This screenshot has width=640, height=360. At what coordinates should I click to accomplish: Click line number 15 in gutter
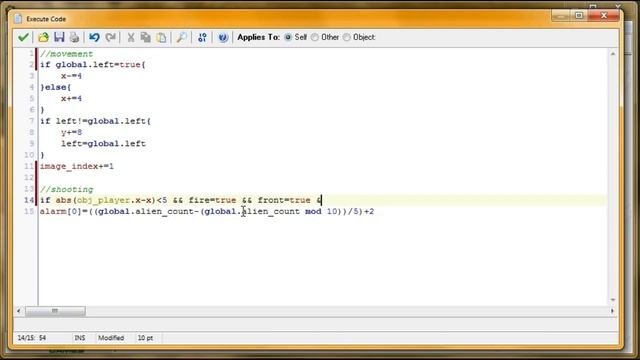pos(29,211)
